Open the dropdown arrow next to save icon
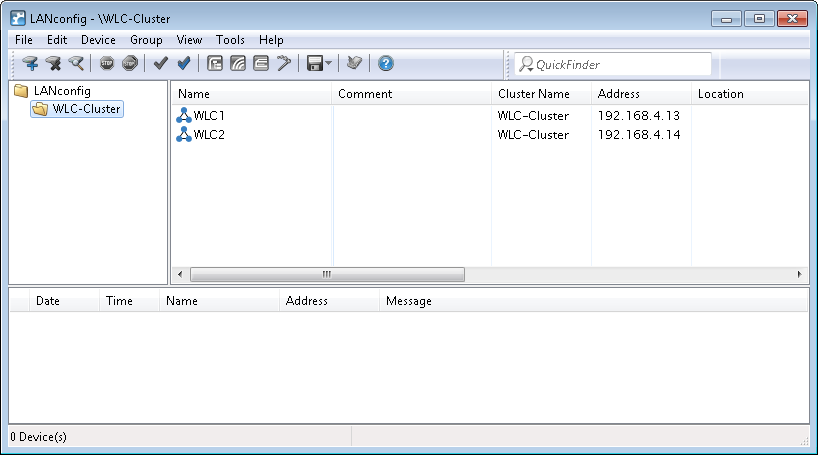818x455 pixels. pyautogui.click(x=329, y=64)
